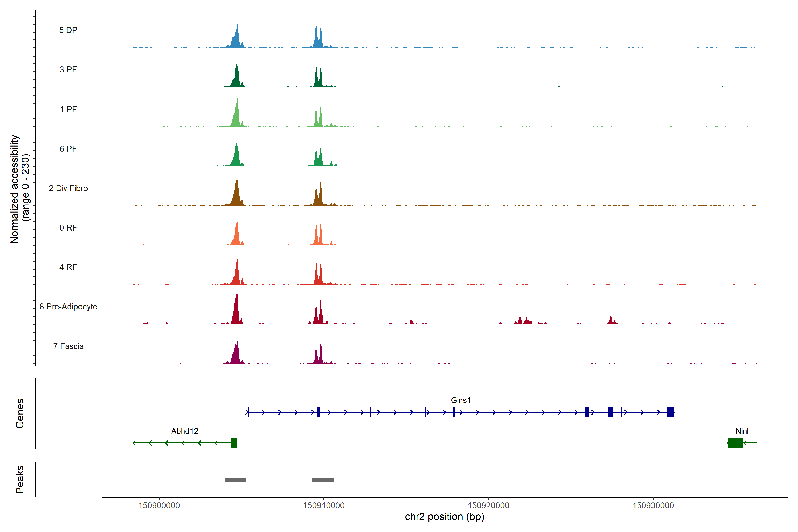The height and width of the screenshot is (532, 798).
Task: Click the second gray peak bar
Action: coord(323,480)
